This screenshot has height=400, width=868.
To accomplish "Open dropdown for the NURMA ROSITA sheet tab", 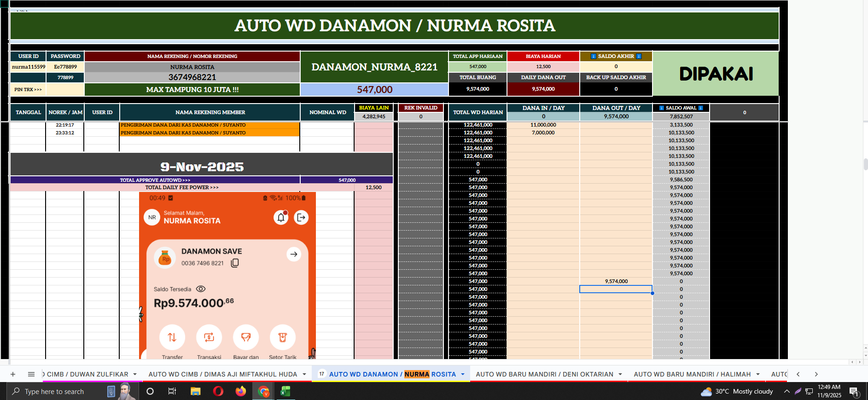I will (x=463, y=374).
